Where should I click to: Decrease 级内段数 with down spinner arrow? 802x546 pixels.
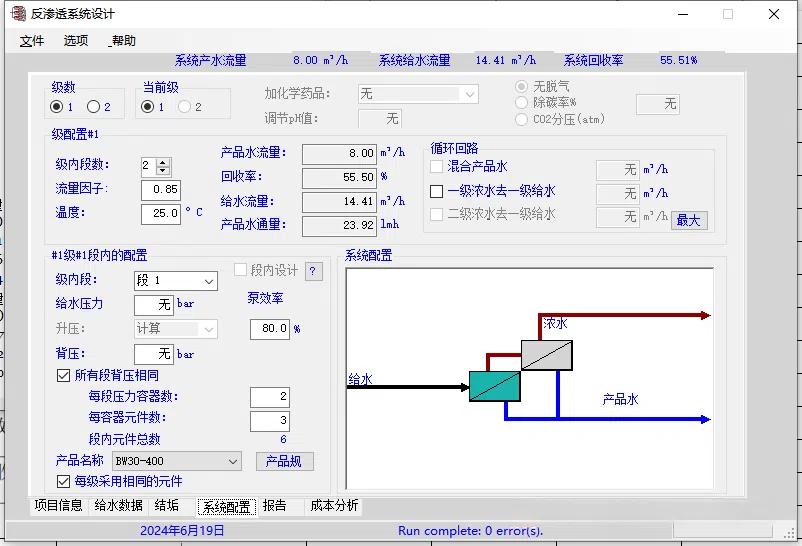tap(163, 170)
